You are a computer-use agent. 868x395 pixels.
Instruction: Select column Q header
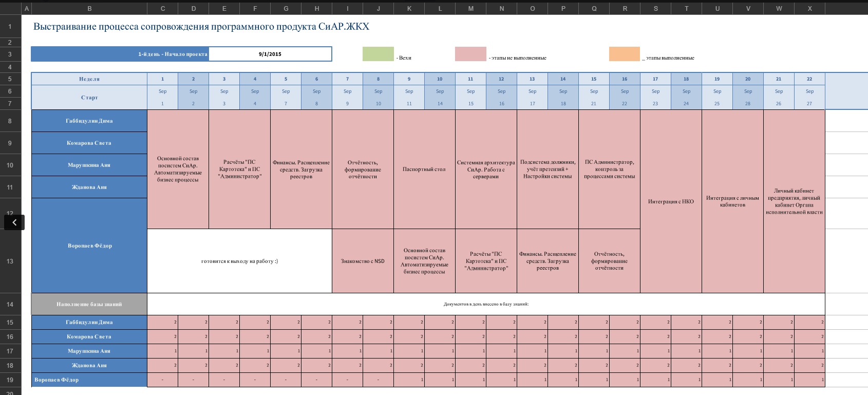(594, 8)
